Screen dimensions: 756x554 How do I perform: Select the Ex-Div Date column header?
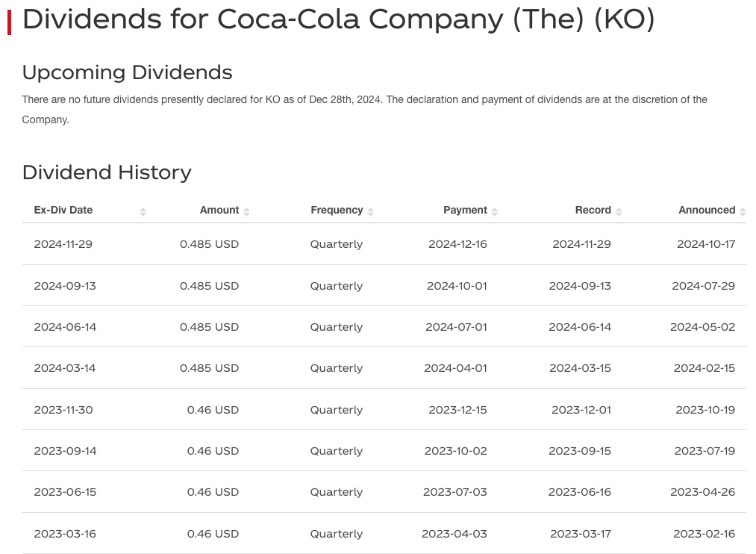(63, 211)
